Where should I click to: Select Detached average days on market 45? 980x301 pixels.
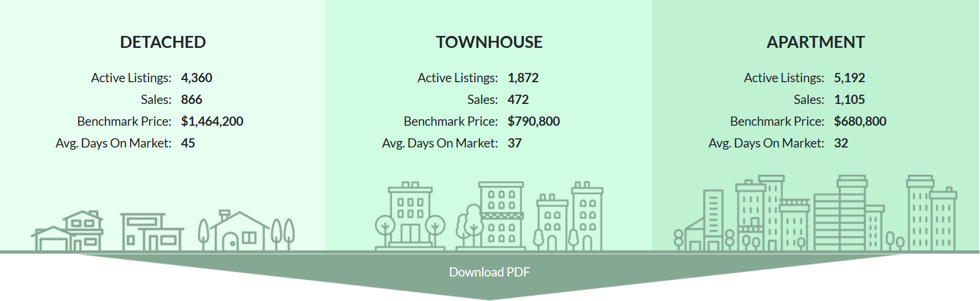(188, 143)
